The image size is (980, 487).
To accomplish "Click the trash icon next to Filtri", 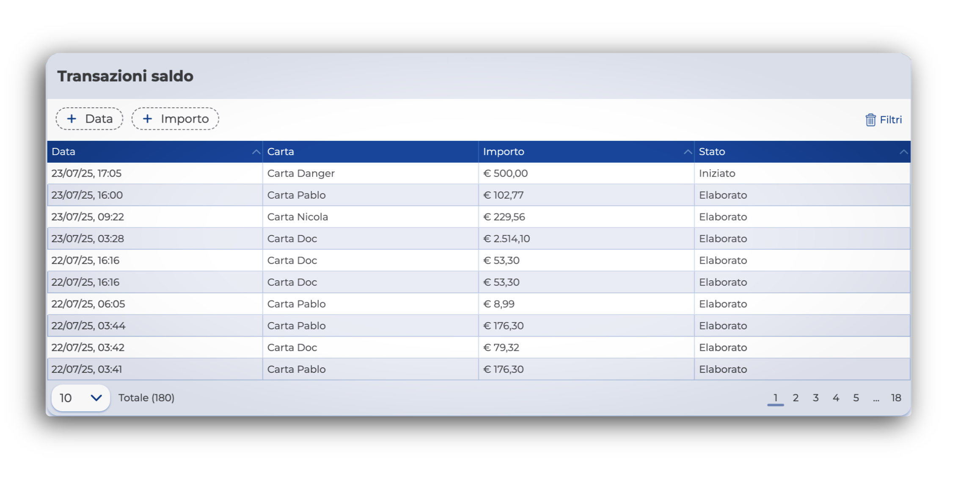I will coord(870,120).
